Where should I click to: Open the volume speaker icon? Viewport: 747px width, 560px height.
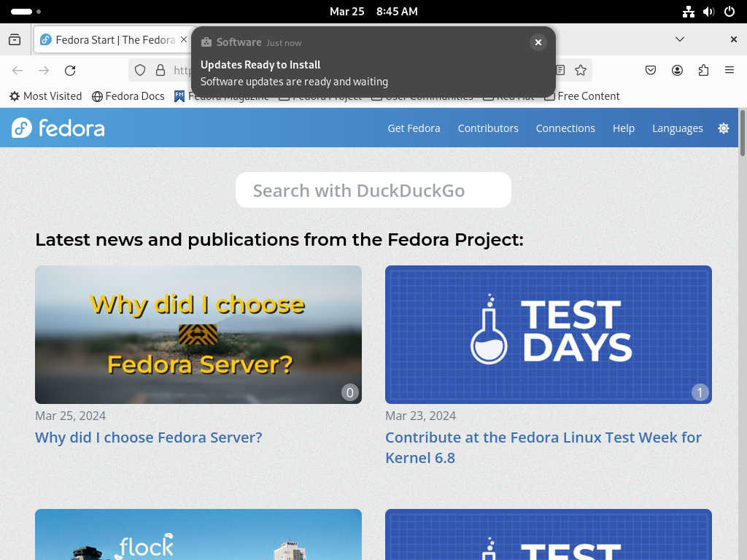coord(709,12)
